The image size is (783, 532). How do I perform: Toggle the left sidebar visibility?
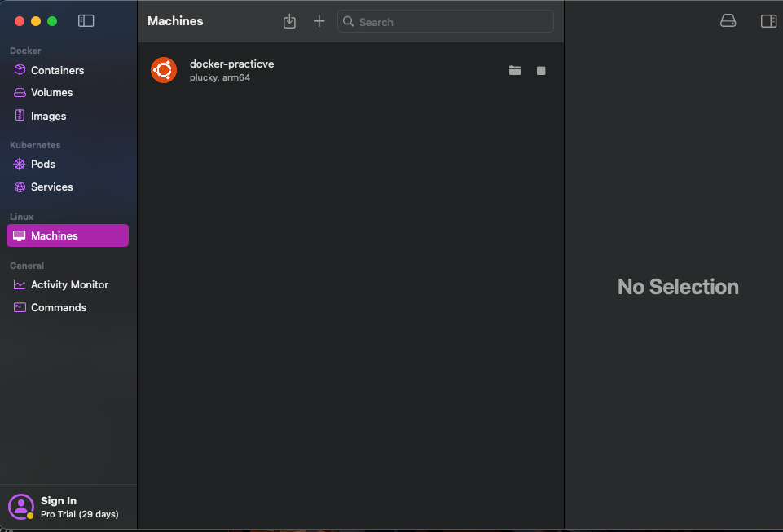point(86,20)
